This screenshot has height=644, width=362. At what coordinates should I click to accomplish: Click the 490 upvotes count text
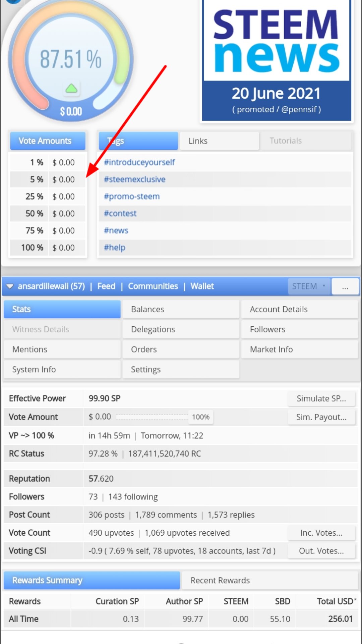(111, 533)
